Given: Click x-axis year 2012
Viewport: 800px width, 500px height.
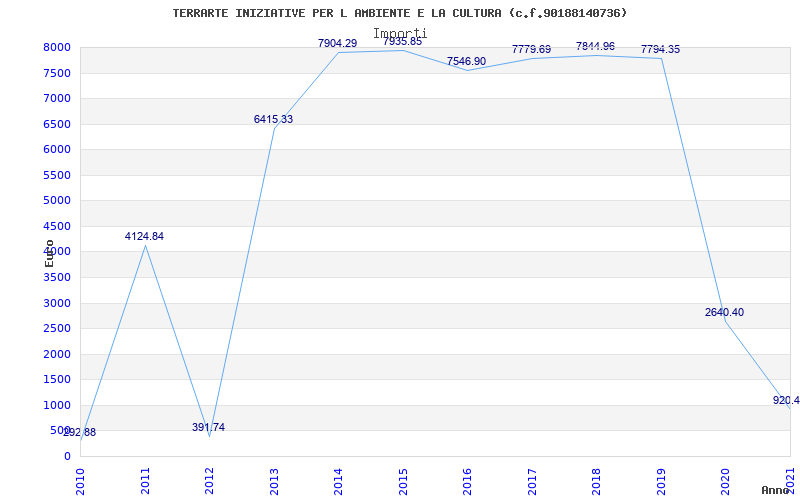Looking at the screenshot, I should click(210, 482).
